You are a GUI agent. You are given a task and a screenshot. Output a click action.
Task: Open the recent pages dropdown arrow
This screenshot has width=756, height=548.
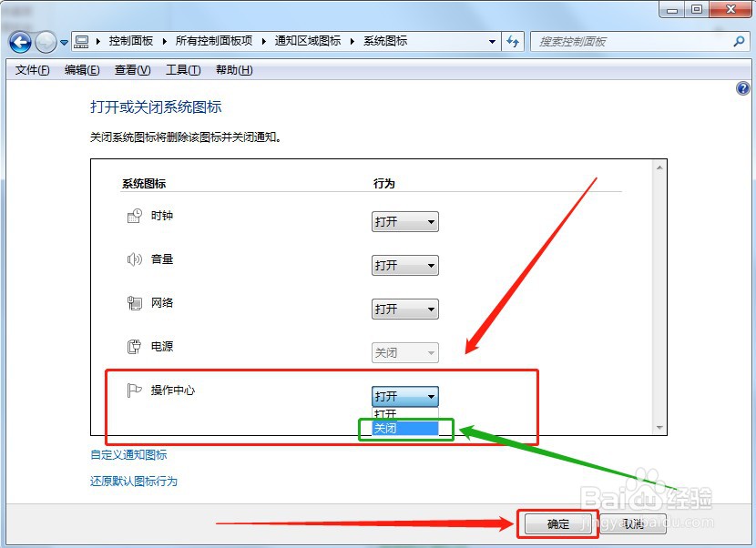pyautogui.click(x=64, y=43)
